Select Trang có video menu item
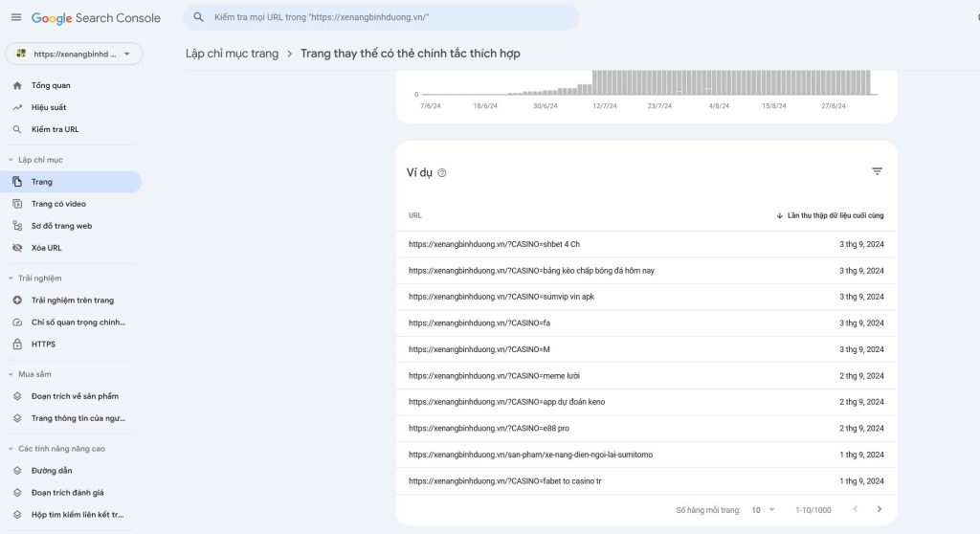The height and width of the screenshot is (534, 980). [58, 204]
